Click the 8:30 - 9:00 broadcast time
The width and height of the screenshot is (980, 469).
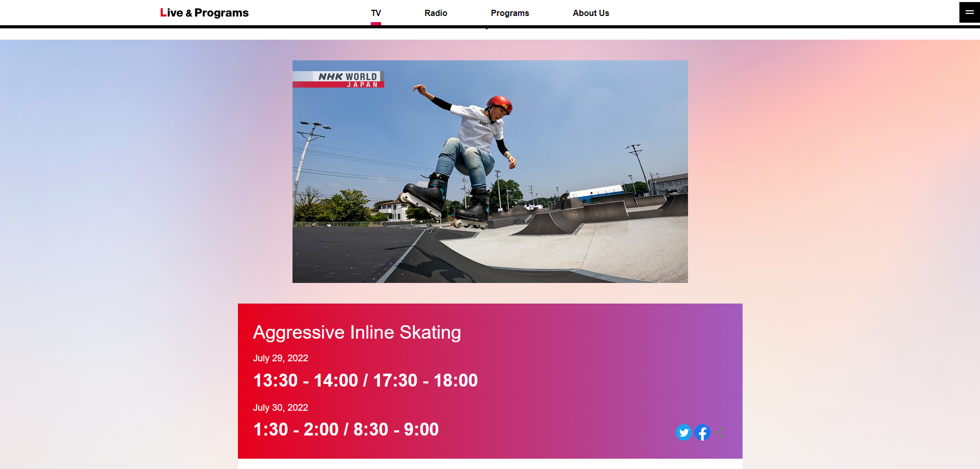396,430
